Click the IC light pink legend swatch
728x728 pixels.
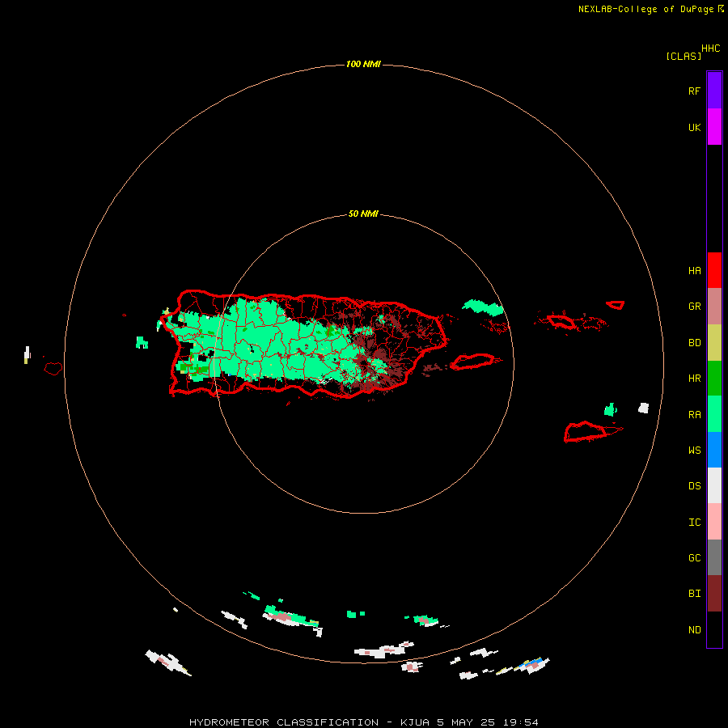pos(714,522)
